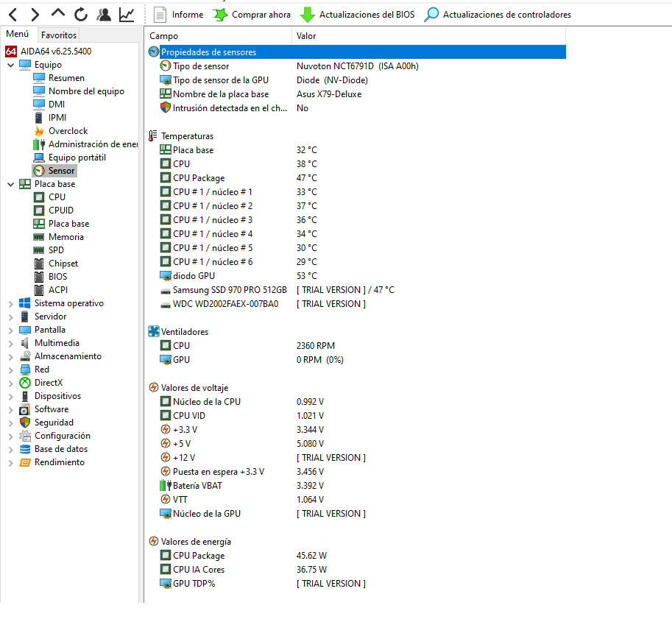
Task: Open the Configuración tree item
Action: click(x=55, y=437)
